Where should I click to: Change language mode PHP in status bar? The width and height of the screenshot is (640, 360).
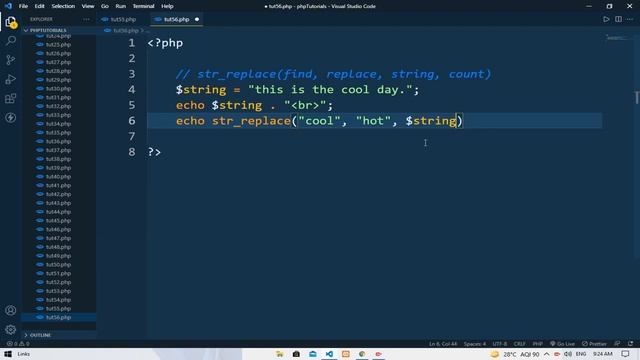(538, 344)
